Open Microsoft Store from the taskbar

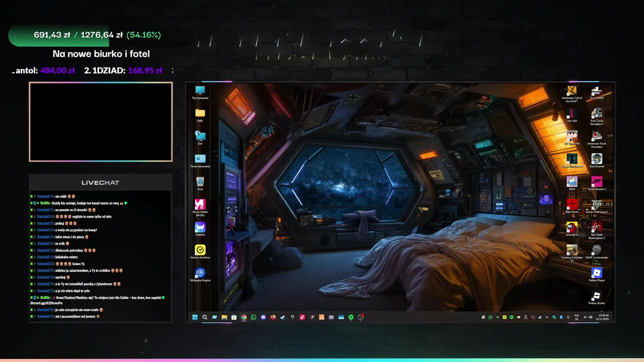234,317
